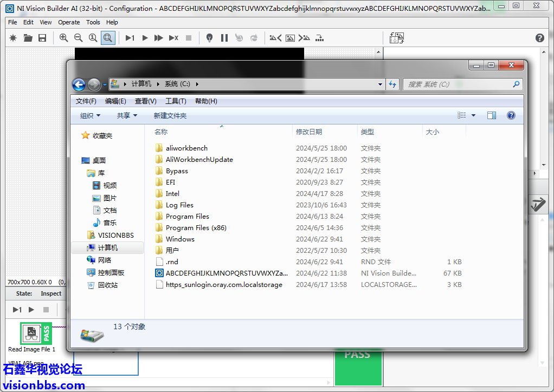Open the 查看(V) menu in Explorer
Screen dimensions: 554x392
tap(145, 101)
